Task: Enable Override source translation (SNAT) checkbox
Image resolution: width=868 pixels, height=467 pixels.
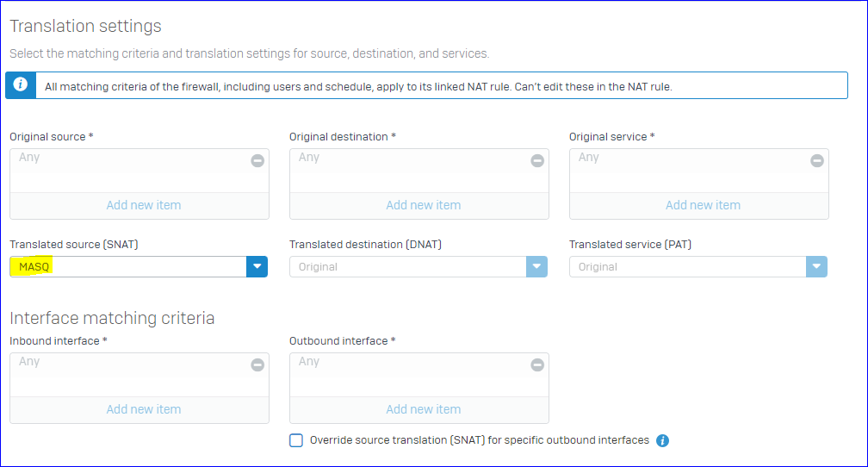Action: [x=296, y=440]
